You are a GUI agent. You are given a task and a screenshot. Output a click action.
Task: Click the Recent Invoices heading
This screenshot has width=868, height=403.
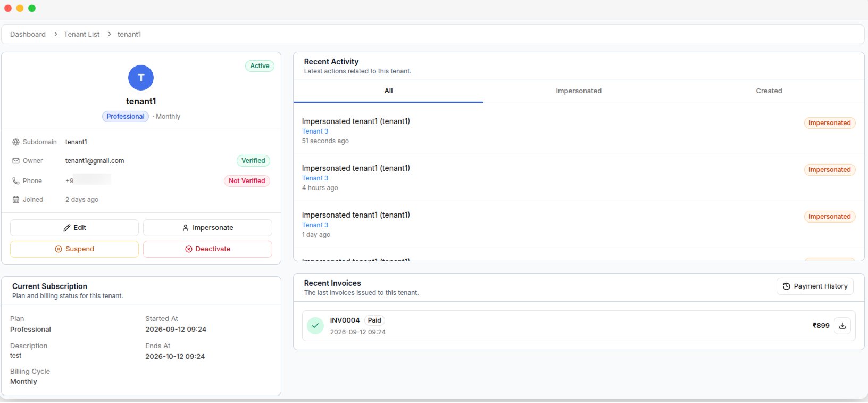[x=332, y=283]
